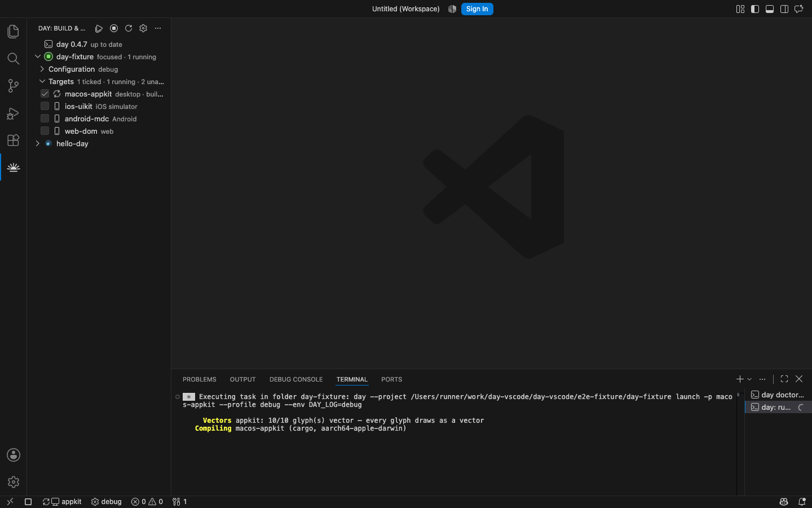Create a new terminal with plus icon
The image size is (812, 508).
coord(740,379)
